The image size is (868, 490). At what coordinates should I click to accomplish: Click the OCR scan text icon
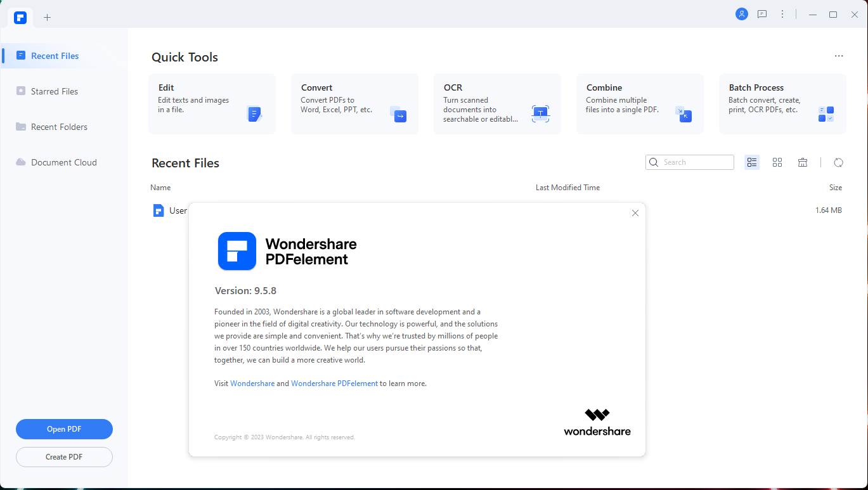coord(540,114)
